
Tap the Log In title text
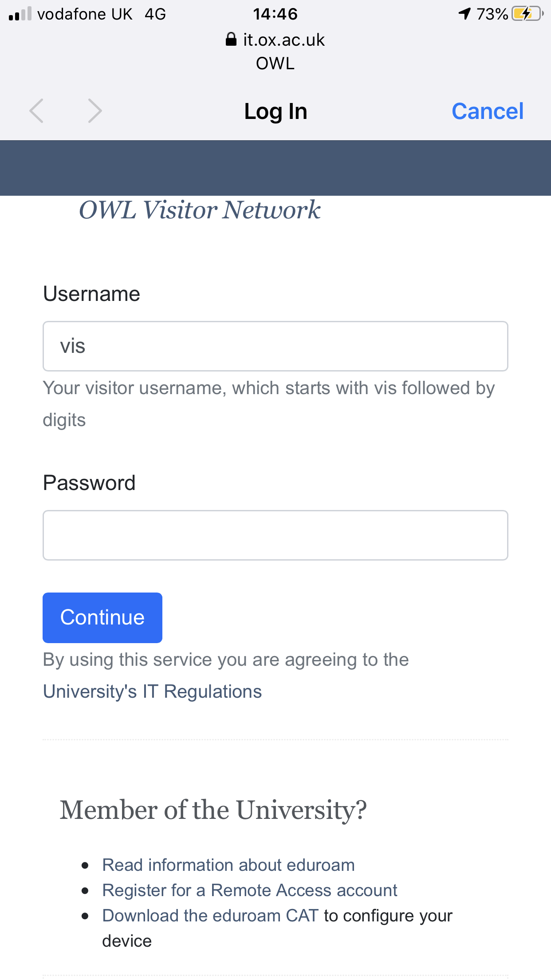[x=275, y=111]
